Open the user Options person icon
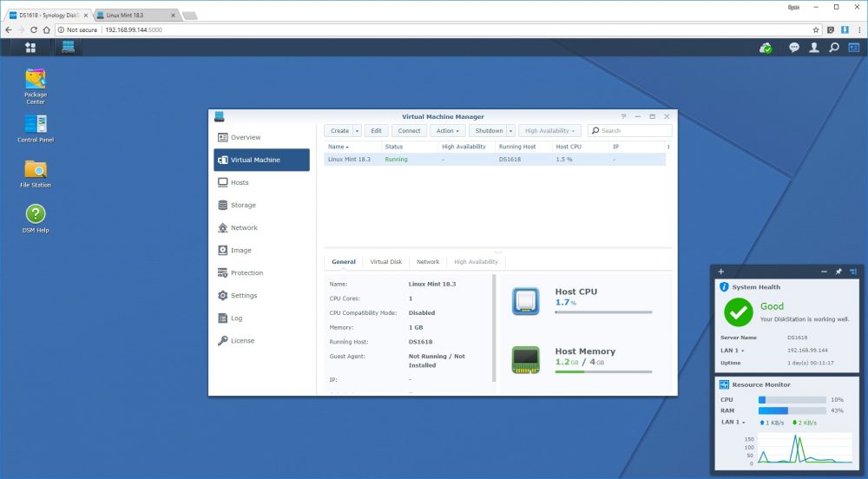The width and height of the screenshot is (868, 479). point(814,48)
